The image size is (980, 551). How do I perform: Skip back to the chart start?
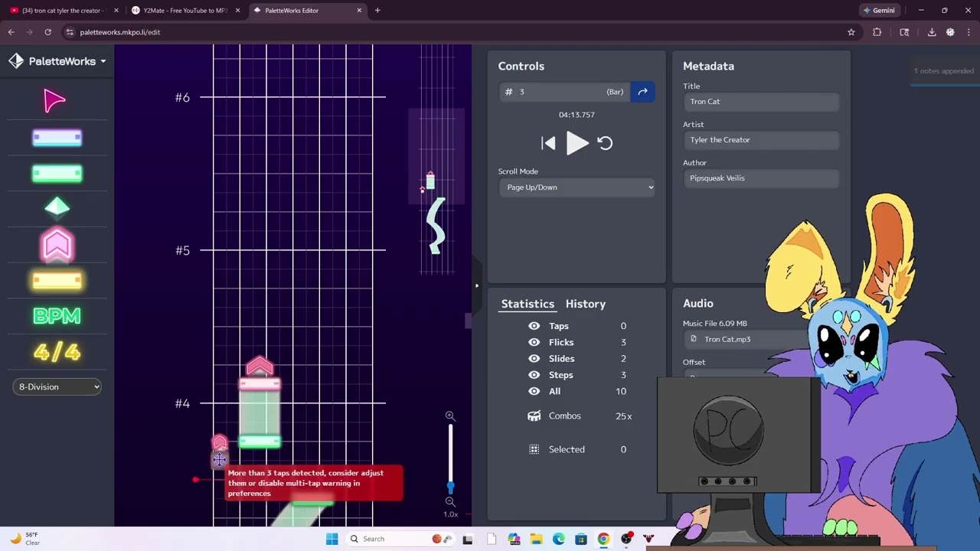[548, 143]
